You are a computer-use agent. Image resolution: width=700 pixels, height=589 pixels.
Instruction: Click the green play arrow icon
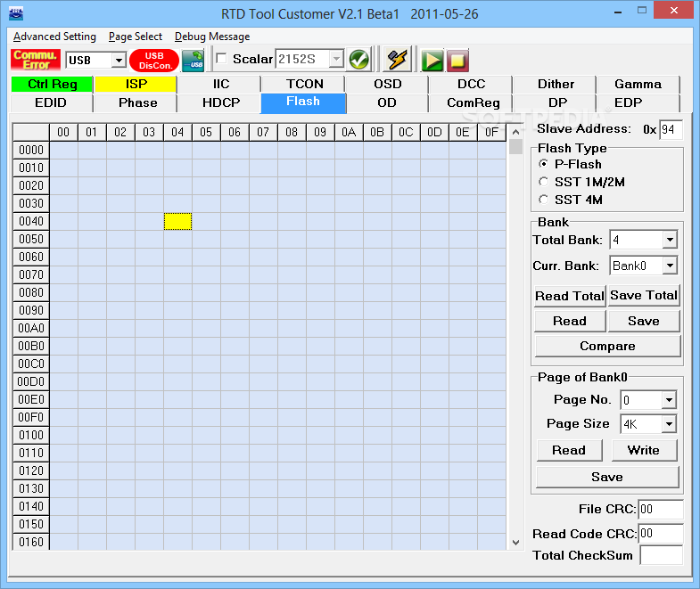432,61
